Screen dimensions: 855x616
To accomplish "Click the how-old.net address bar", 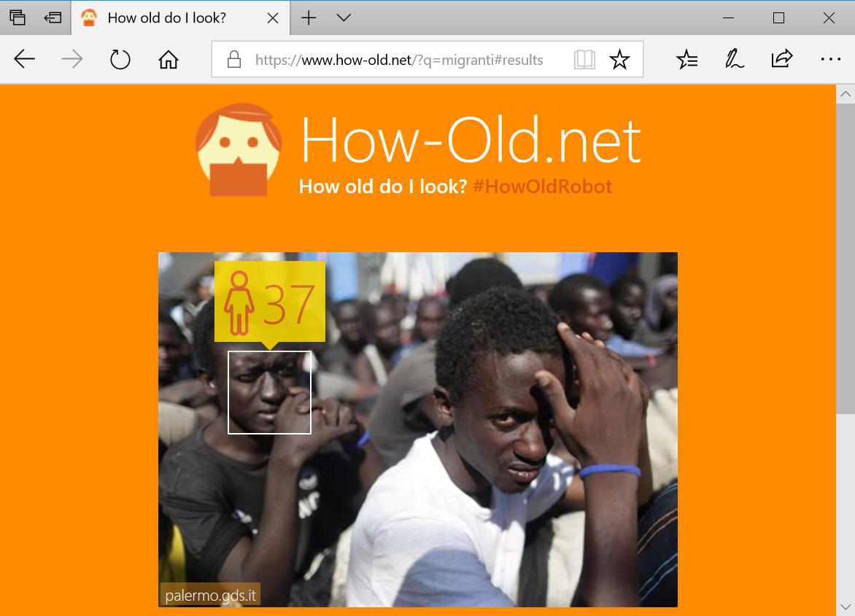I will (399, 60).
